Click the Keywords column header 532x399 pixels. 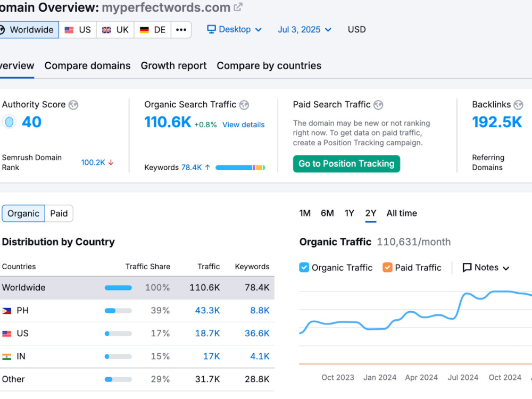coord(252,267)
